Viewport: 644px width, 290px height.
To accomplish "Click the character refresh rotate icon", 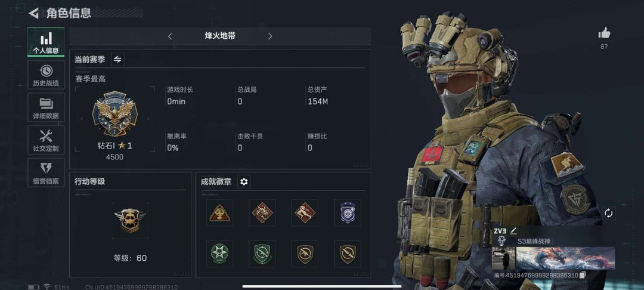I will 608,213.
